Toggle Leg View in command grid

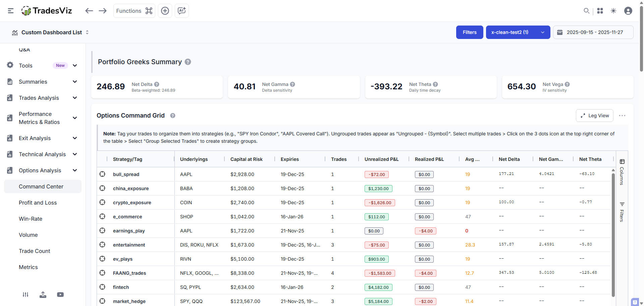point(594,116)
